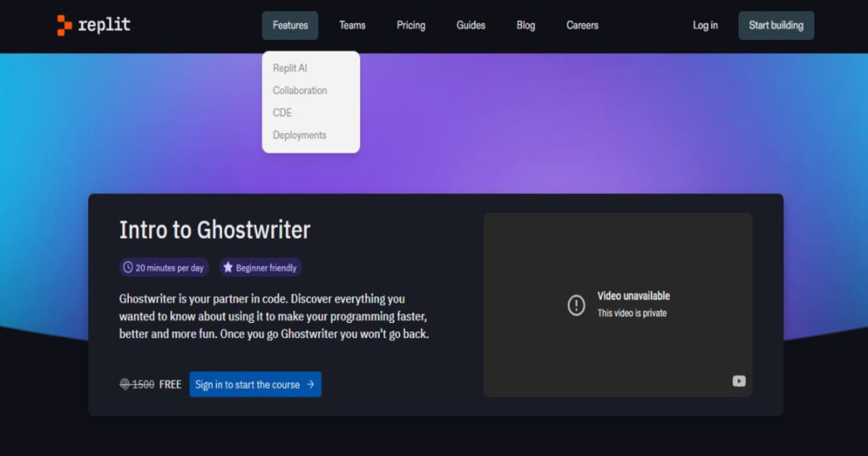Collapse the Features dropdown menu
This screenshot has height=456, width=868.
(290, 25)
